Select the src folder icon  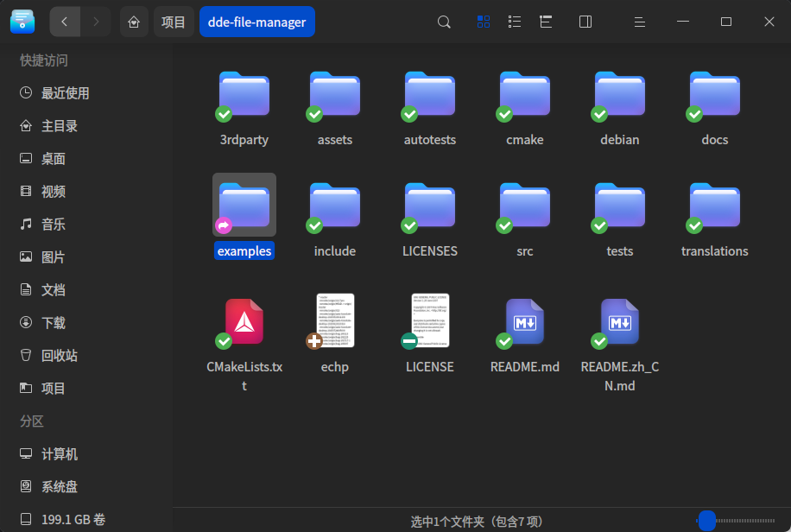click(x=525, y=206)
